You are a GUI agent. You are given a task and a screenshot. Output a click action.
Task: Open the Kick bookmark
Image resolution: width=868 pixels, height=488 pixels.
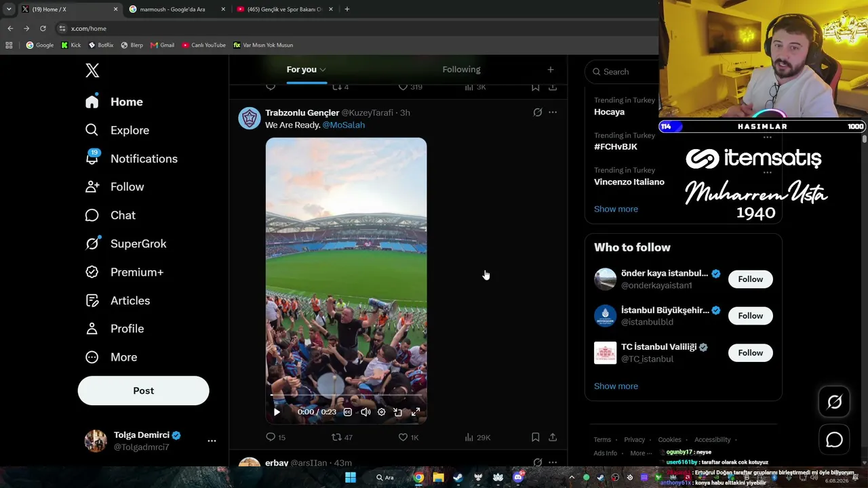click(x=71, y=45)
